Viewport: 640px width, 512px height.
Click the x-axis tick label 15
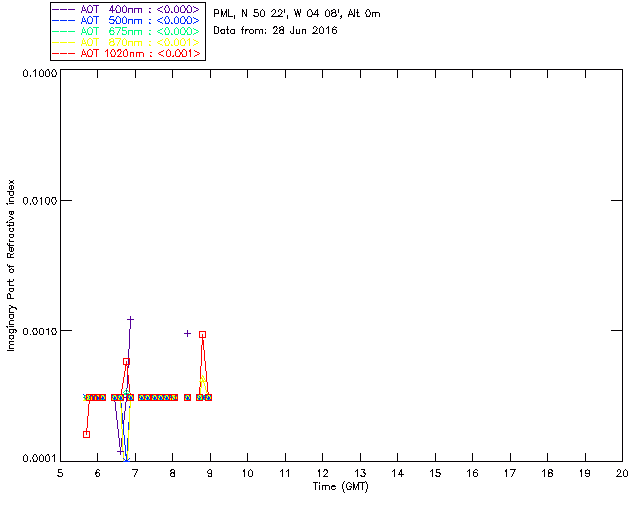coord(435,473)
